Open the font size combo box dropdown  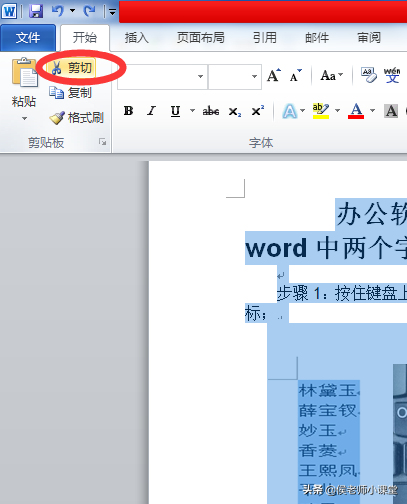point(254,77)
